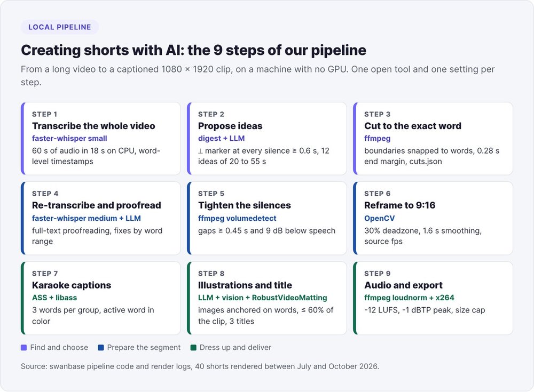Click '-12 LUFS, -1 dBTP peak' description
This screenshot has height=392, width=534.
[425, 310]
